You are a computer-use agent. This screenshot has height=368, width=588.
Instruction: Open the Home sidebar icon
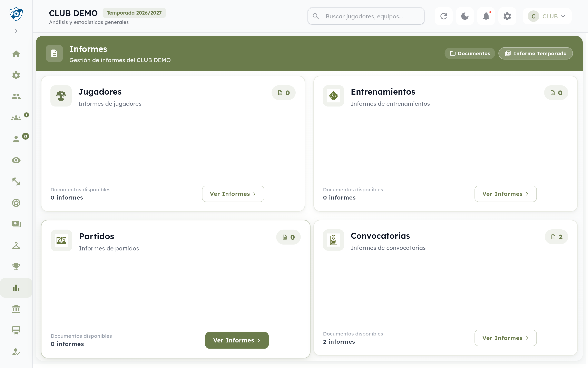tap(16, 54)
